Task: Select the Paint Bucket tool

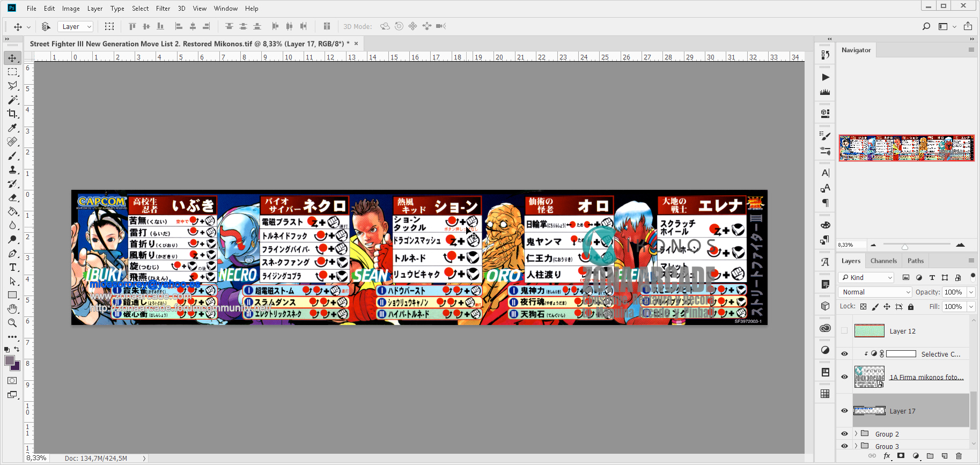Action: [x=12, y=211]
